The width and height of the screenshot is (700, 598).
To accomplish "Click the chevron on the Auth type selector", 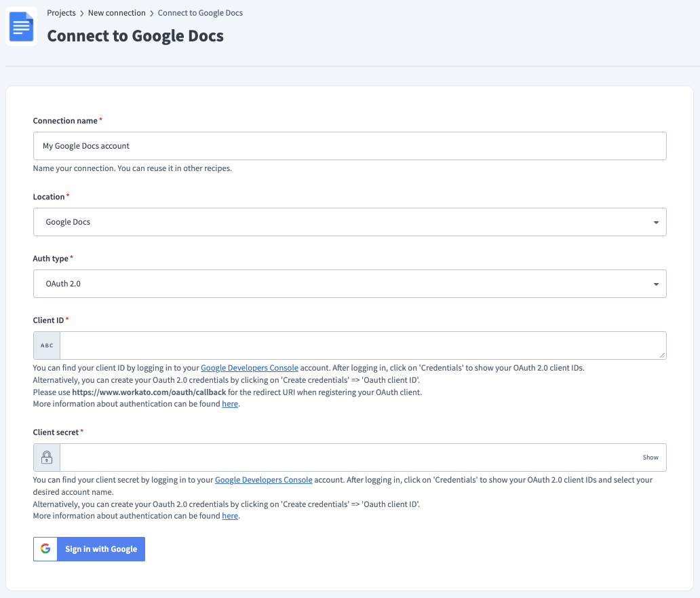I will coord(655,283).
